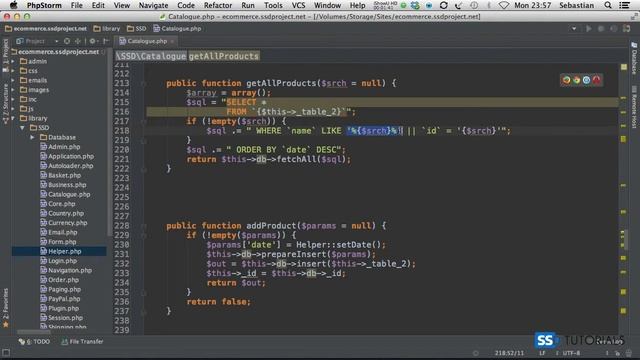Open the File Transfer tool window

[x=82, y=342]
